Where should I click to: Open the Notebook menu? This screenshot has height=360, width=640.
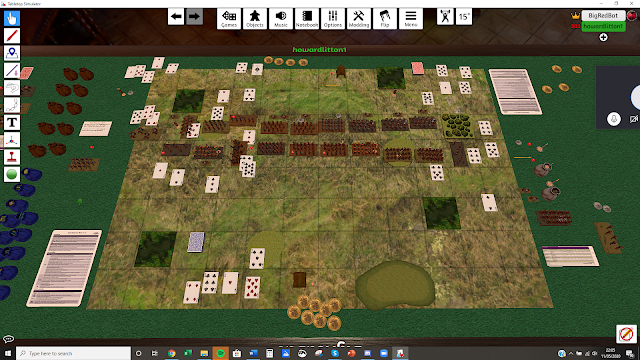coord(307,18)
